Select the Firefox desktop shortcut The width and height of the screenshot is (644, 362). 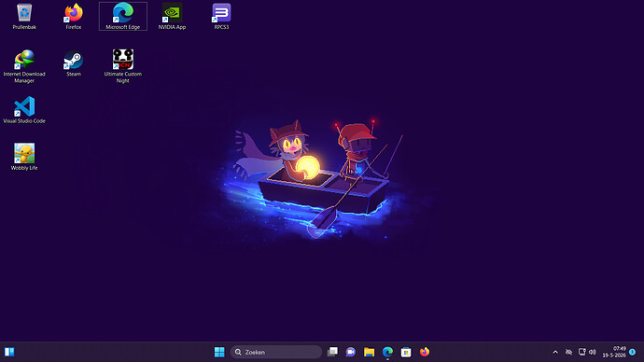74,17
